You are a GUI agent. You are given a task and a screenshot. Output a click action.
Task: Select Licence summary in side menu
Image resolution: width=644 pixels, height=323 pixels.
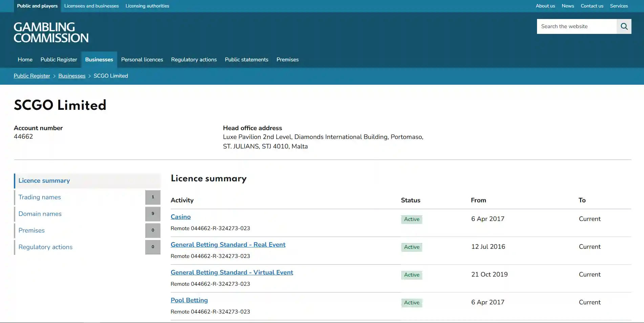[87, 181]
